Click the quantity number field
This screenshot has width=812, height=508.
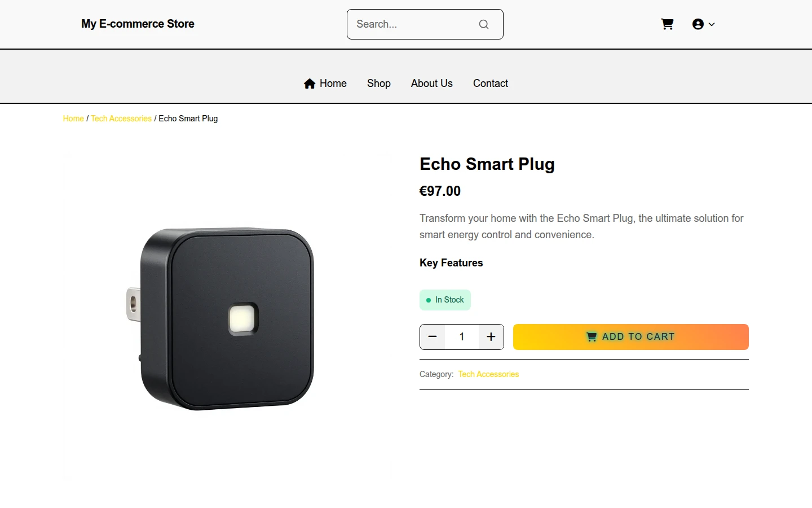point(462,337)
